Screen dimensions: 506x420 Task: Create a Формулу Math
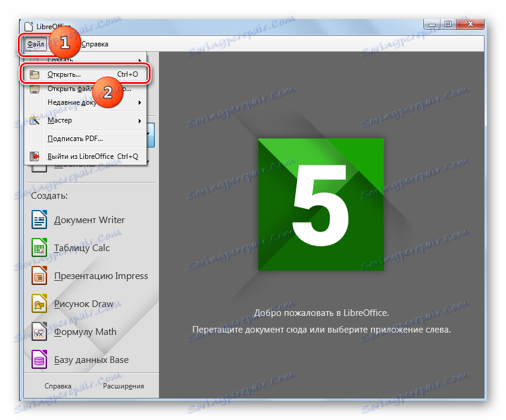click(85, 332)
